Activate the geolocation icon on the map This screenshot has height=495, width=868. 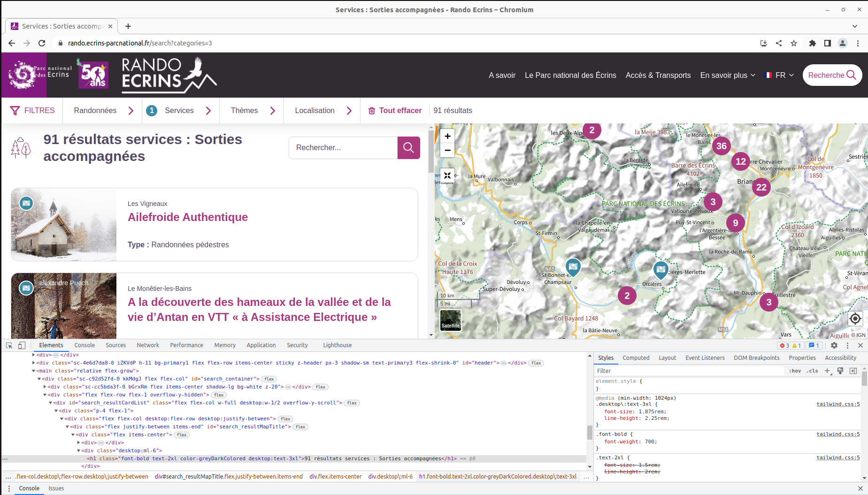pos(855,319)
